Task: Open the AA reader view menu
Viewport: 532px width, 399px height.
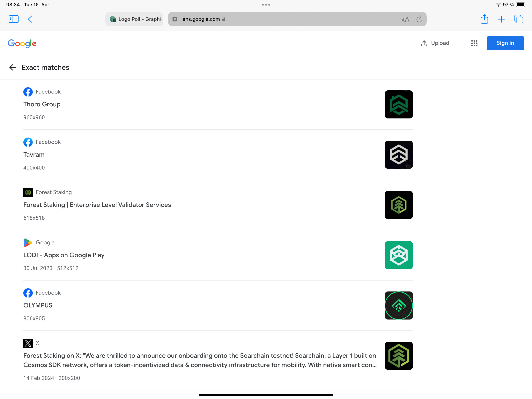Action: coord(405,19)
